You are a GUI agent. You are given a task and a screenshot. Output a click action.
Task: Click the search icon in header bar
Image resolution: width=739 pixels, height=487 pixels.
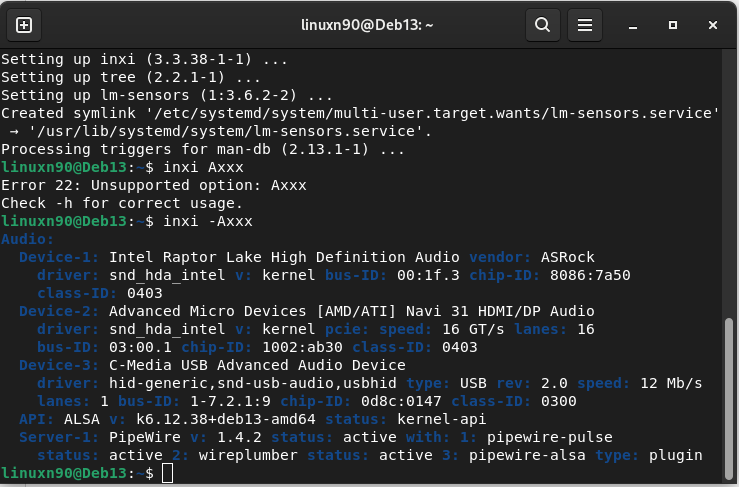542,25
